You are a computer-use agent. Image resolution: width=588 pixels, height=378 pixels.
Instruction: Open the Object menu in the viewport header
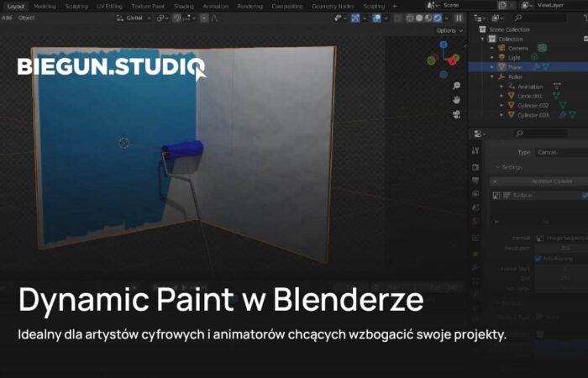26,18
